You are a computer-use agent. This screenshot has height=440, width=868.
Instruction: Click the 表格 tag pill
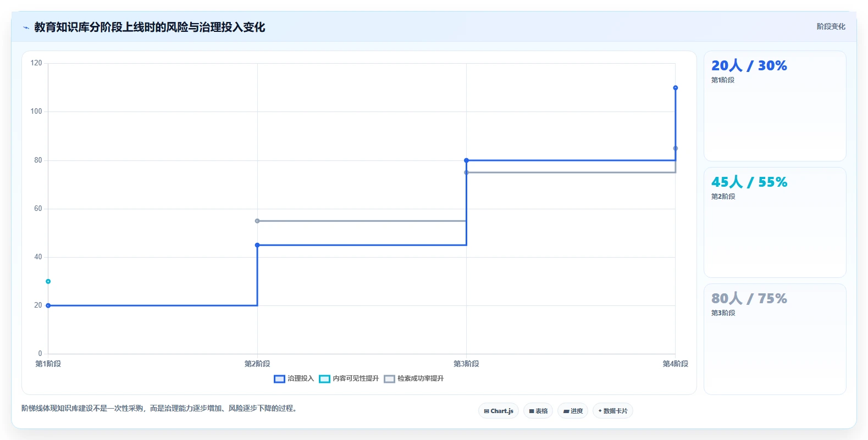(x=538, y=411)
